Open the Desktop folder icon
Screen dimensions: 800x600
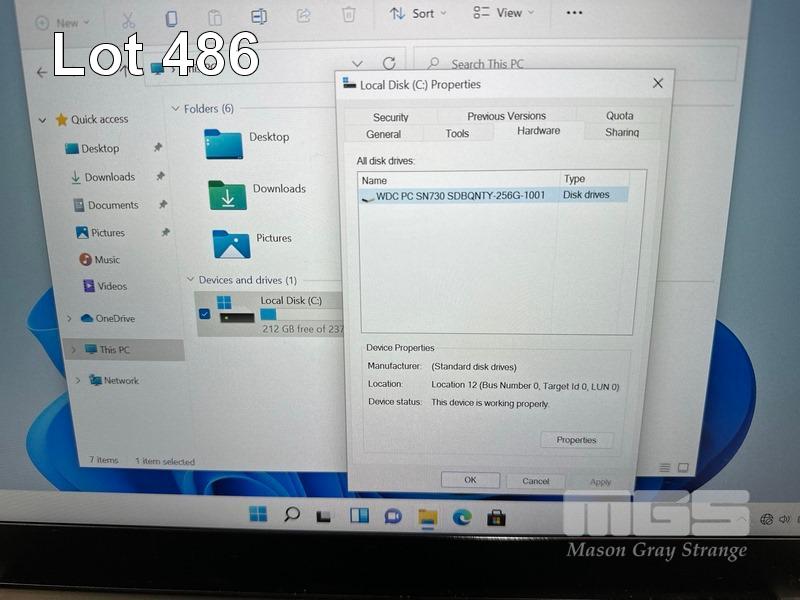coord(223,143)
